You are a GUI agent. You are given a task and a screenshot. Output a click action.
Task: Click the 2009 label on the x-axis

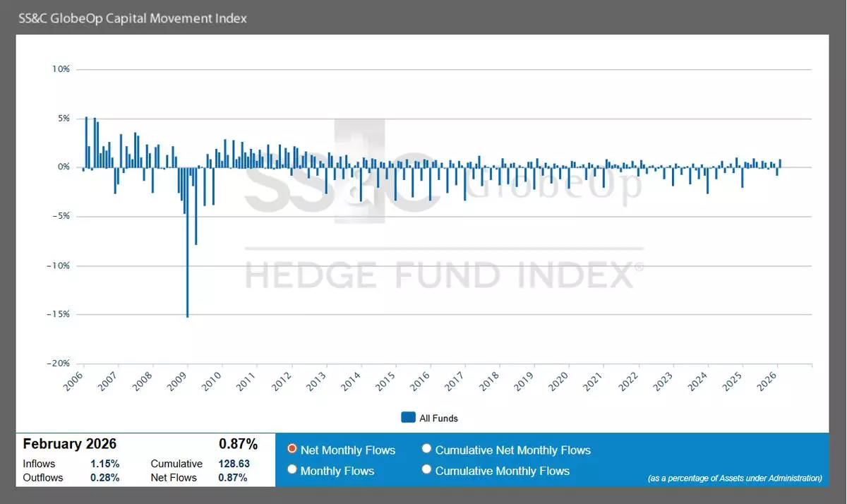178,382
